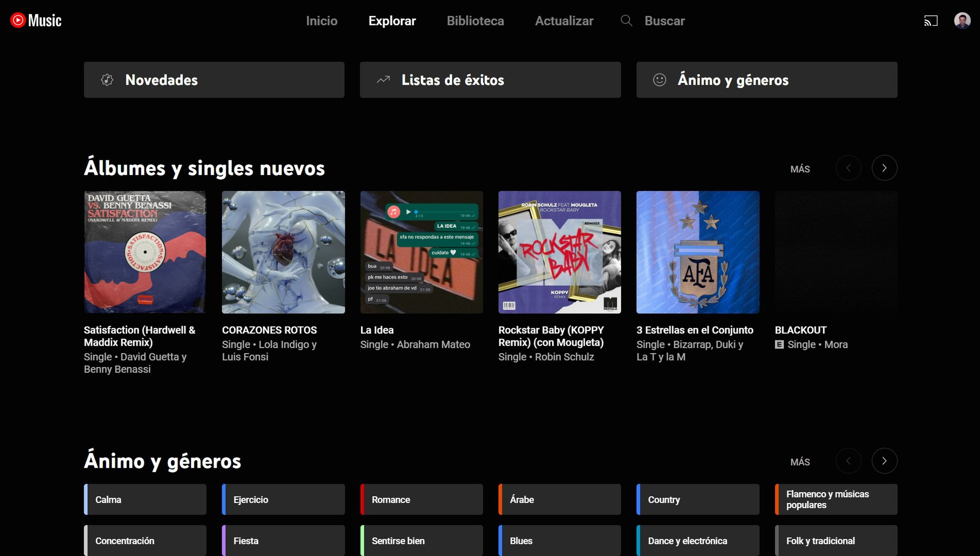The image size is (980, 556).
Task: Show next albums with right chevron
Action: 885,168
